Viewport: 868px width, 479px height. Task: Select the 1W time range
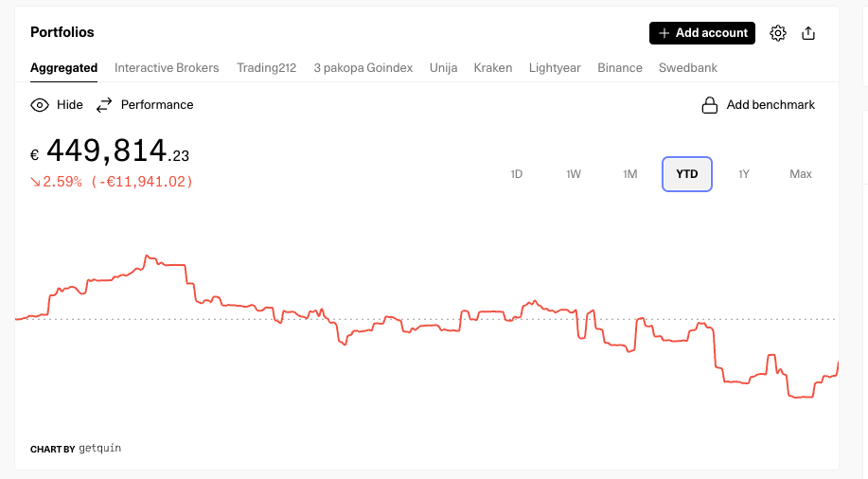(x=574, y=174)
